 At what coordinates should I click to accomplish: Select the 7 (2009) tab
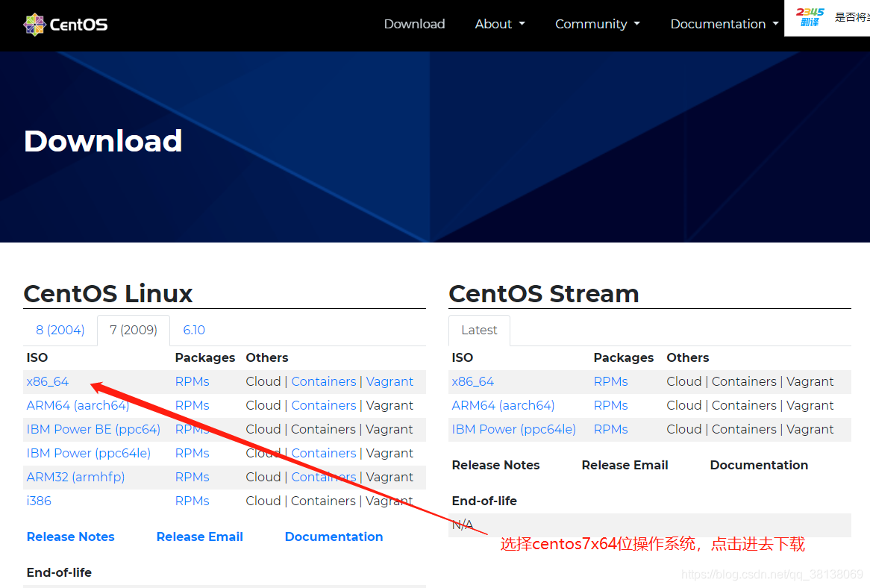coord(133,330)
